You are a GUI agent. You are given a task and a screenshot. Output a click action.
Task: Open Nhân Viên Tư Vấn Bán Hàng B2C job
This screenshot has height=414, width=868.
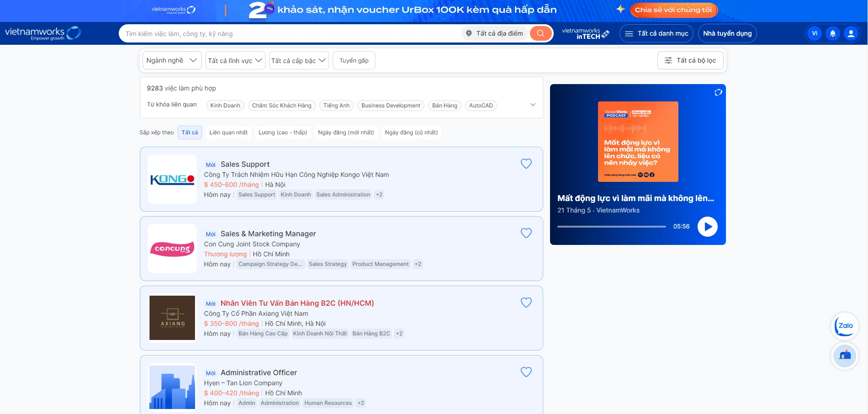click(297, 303)
